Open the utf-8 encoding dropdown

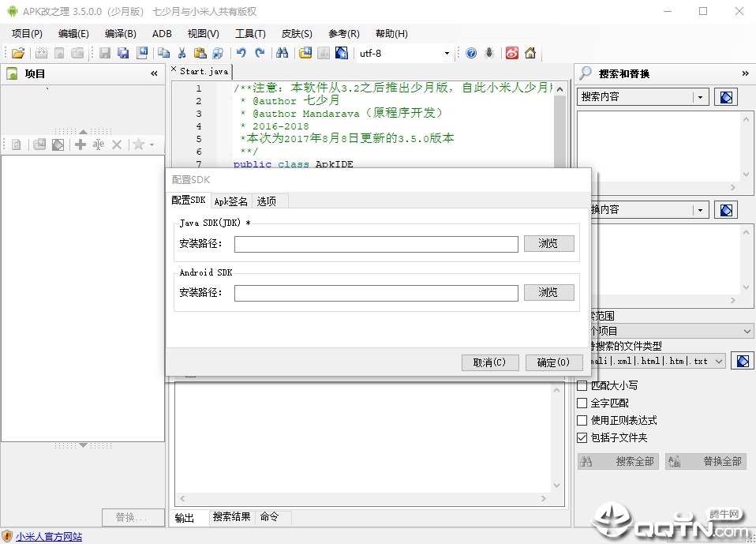[447, 53]
